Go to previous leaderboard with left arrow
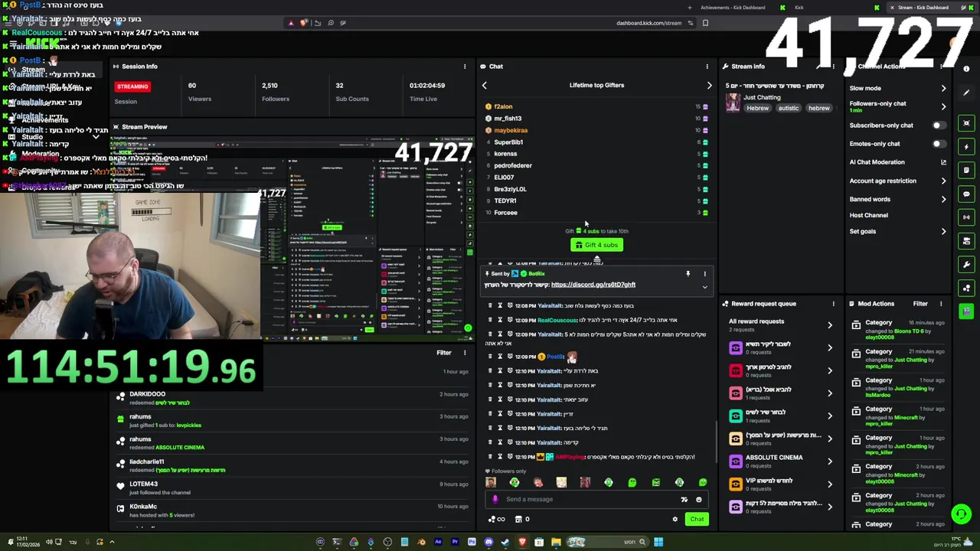The image size is (980, 551). (x=484, y=86)
